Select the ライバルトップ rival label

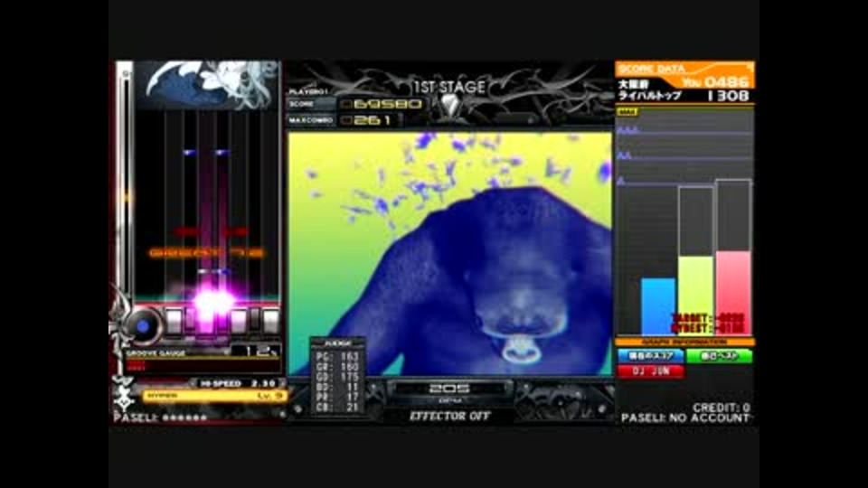point(650,96)
